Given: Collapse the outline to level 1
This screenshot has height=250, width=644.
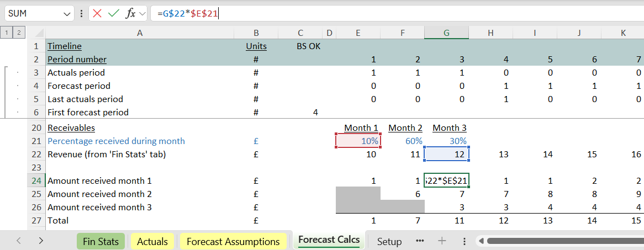Looking at the screenshot, I should tap(7, 33).
